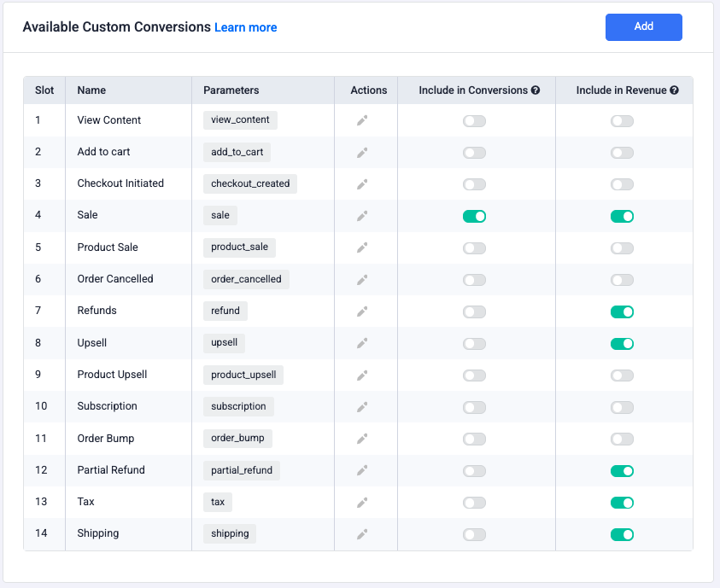The width and height of the screenshot is (720, 588).
Task: Select the product_upsell parameter tag
Action: (x=243, y=375)
